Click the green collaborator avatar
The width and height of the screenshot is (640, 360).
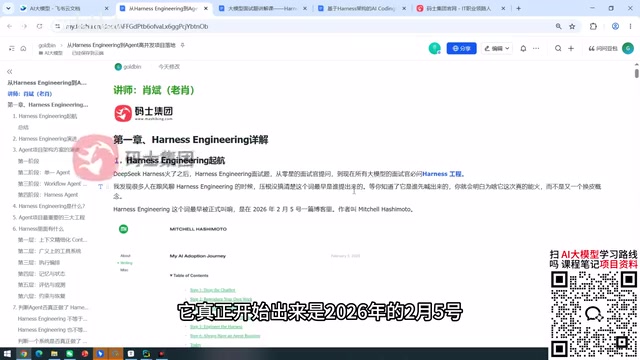coord(434,48)
